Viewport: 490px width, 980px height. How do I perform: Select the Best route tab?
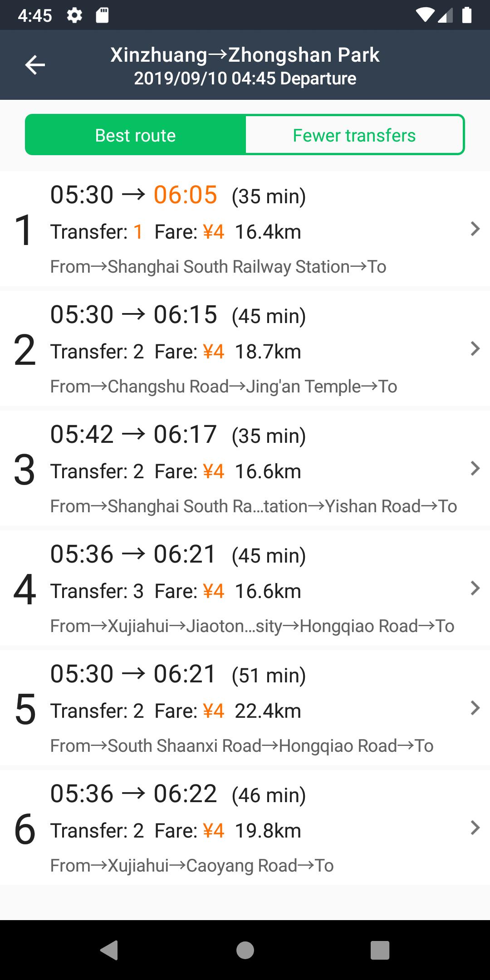point(135,135)
